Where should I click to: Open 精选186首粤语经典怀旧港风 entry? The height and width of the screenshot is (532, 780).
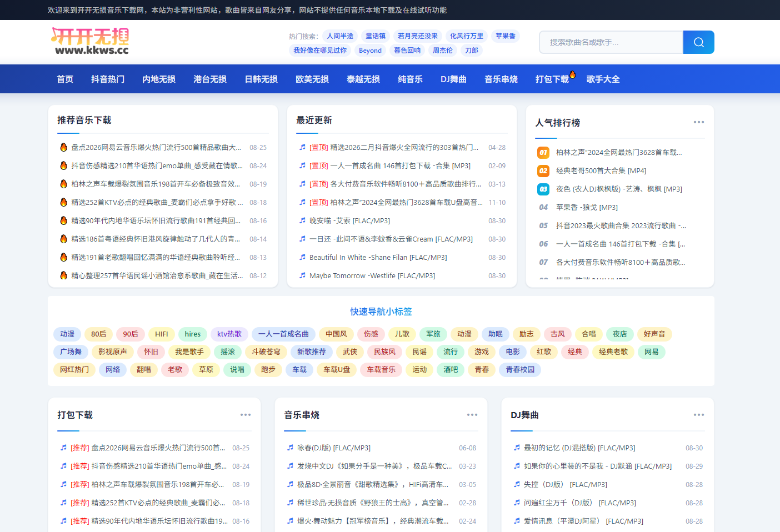[x=156, y=239]
